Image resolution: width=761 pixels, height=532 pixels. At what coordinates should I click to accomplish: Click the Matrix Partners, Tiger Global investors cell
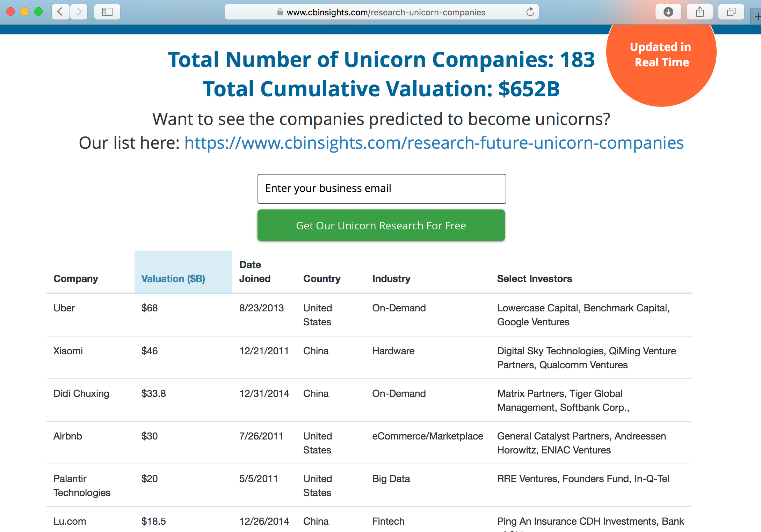pos(563,400)
